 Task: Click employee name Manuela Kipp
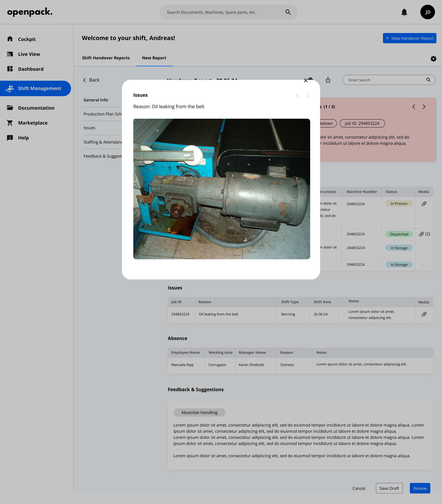tap(182, 365)
